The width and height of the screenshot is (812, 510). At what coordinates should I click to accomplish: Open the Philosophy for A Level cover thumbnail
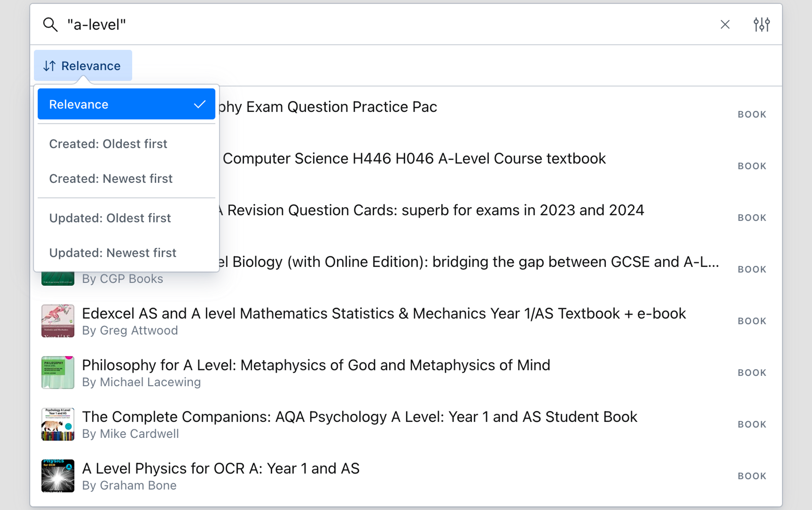pos(58,373)
